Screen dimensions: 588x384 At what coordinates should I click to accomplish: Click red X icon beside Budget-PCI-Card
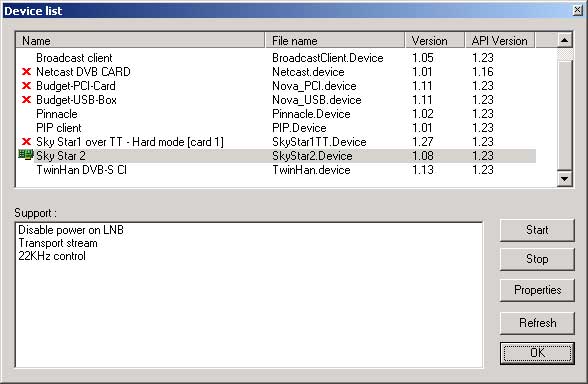pyautogui.click(x=26, y=86)
